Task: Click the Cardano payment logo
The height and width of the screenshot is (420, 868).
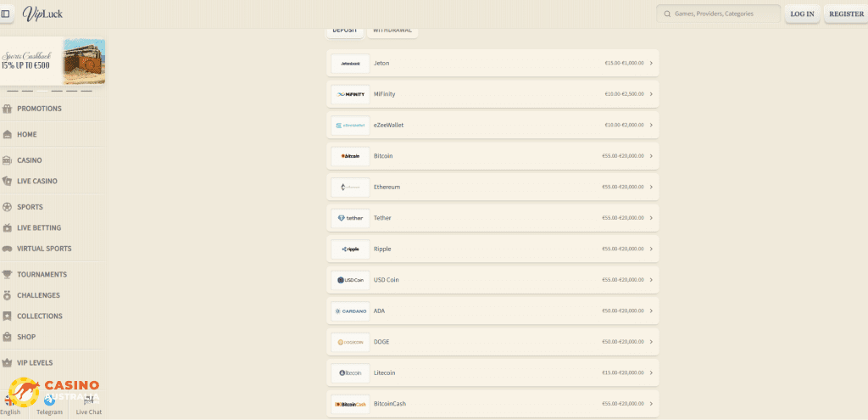Action: click(x=350, y=311)
